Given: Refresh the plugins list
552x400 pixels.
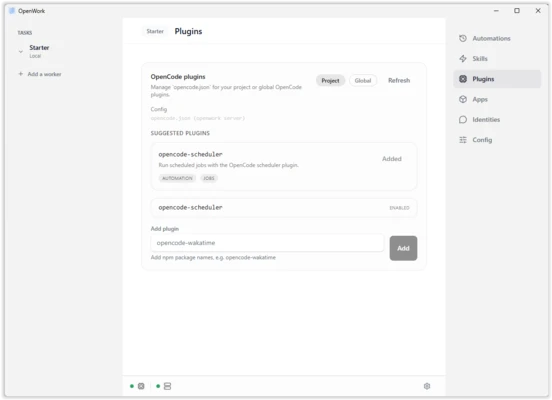Looking at the screenshot, I should click(x=399, y=81).
